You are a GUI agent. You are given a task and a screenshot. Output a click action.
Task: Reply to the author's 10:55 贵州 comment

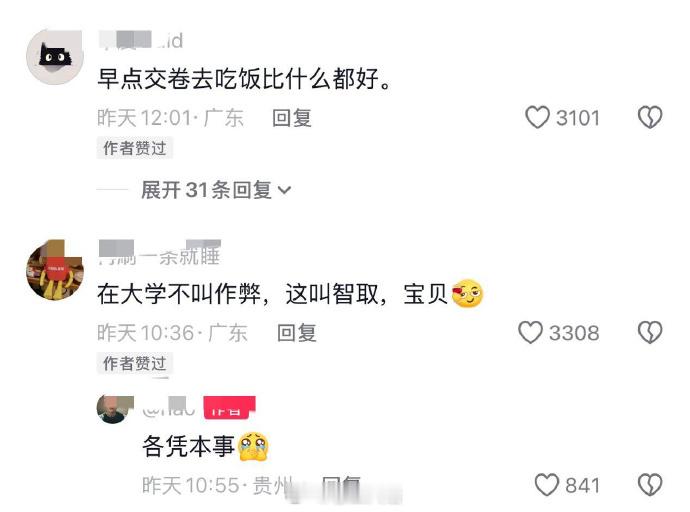click(x=341, y=485)
